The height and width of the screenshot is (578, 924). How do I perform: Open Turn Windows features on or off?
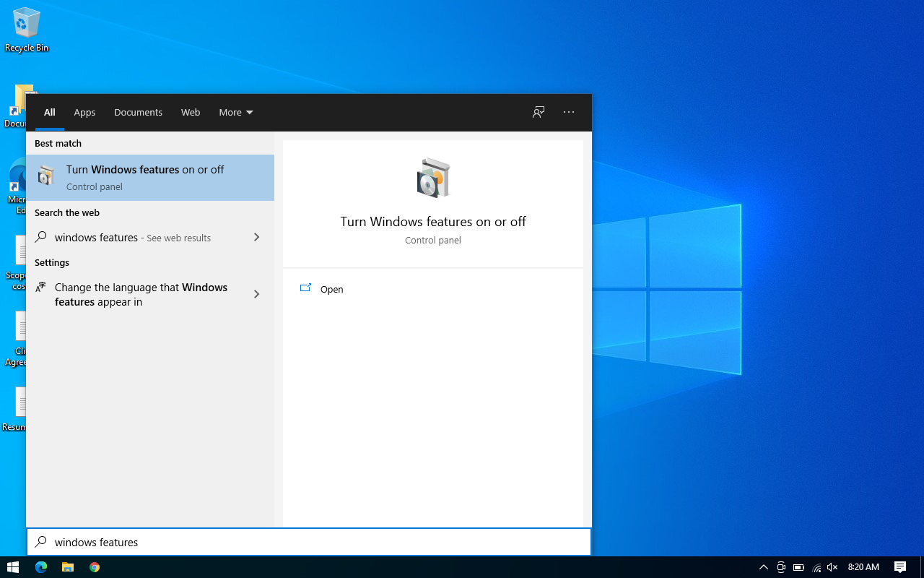(x=331, y=289)
